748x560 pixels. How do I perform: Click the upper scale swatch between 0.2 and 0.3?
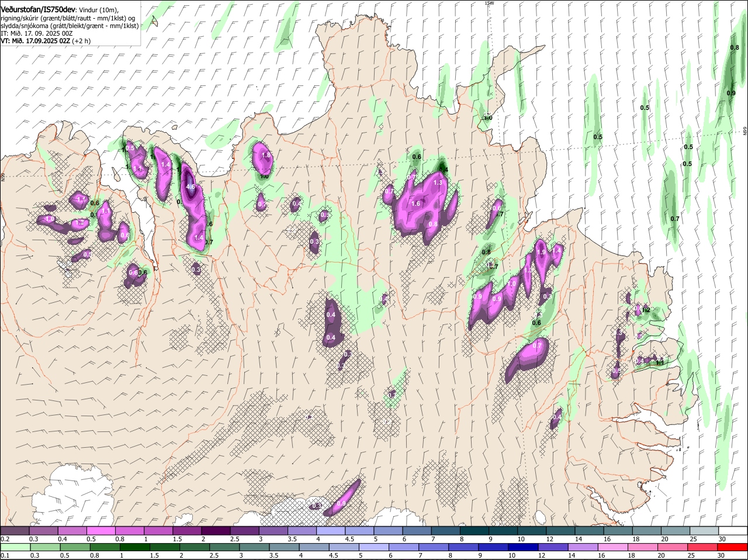[x=15, y=531]
